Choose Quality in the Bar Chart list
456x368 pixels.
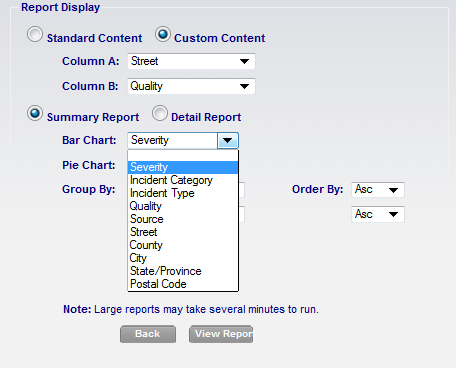183,206
